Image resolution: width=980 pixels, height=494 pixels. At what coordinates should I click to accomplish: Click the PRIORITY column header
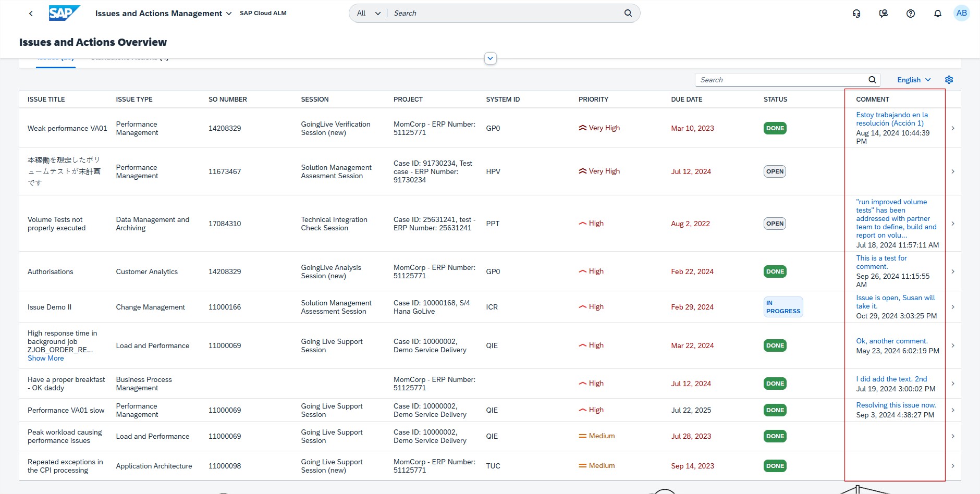click(x=593, y=99)
